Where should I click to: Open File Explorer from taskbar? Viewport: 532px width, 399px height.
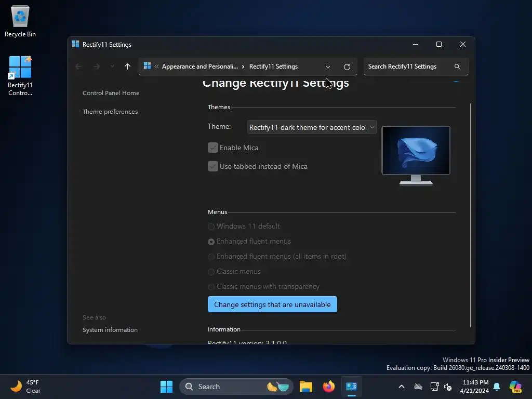pos(305,387)
